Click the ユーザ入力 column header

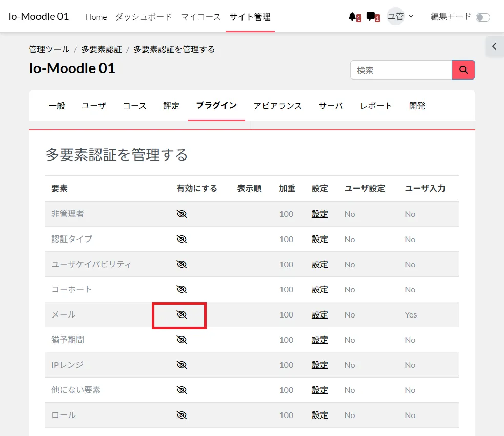(425, 188)
